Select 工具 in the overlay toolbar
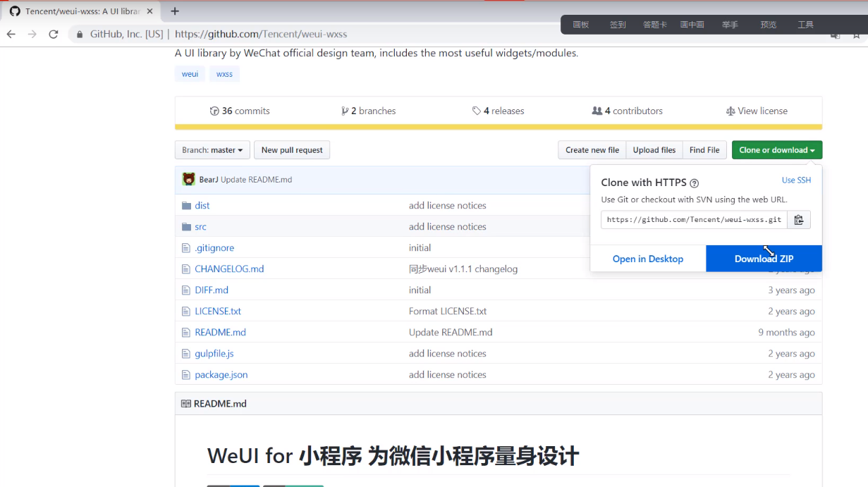 click(805, 25)
